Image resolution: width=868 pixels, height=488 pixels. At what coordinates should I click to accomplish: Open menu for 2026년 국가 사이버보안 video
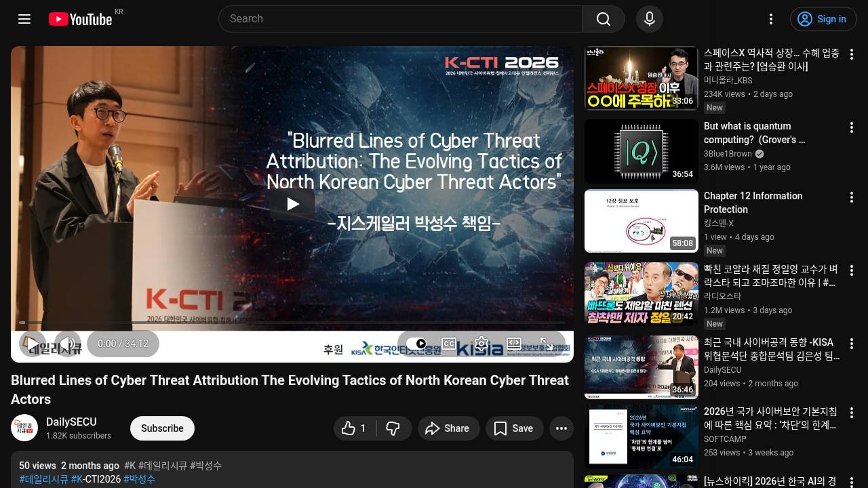click(x=852, y=413)
